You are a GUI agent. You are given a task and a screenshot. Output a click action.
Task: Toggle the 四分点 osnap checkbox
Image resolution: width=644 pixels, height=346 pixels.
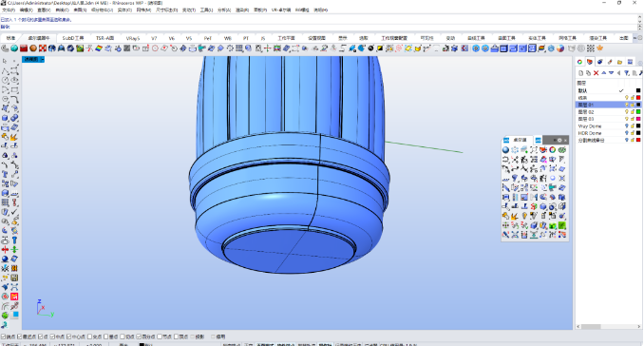tap(139, 336)
